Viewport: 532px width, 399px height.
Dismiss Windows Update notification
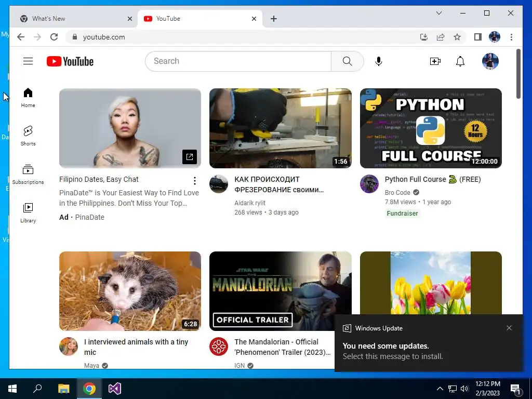509,328
